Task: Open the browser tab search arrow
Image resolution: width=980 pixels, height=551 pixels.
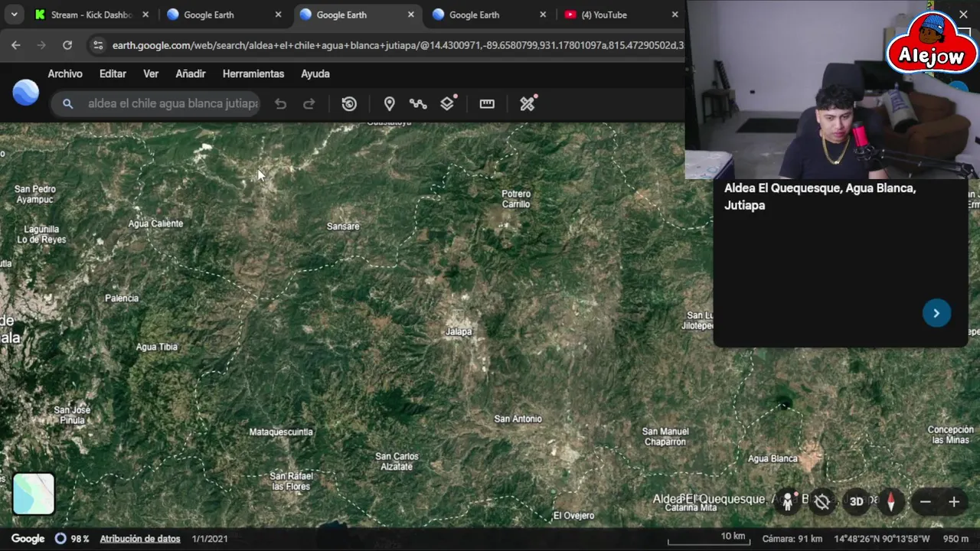Action: (x=14, y=15)
